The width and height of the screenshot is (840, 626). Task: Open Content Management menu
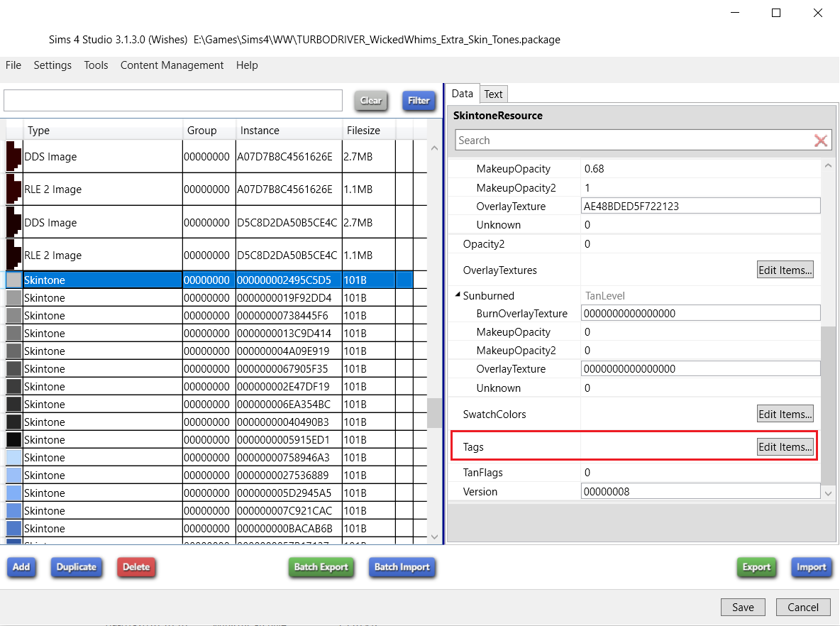coord(172,65)
